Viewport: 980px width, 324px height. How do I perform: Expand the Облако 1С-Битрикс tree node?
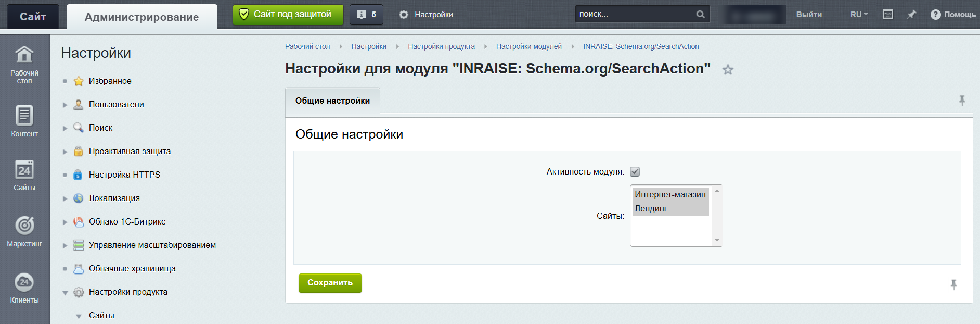pyautogui.click(x=65, y=222)
